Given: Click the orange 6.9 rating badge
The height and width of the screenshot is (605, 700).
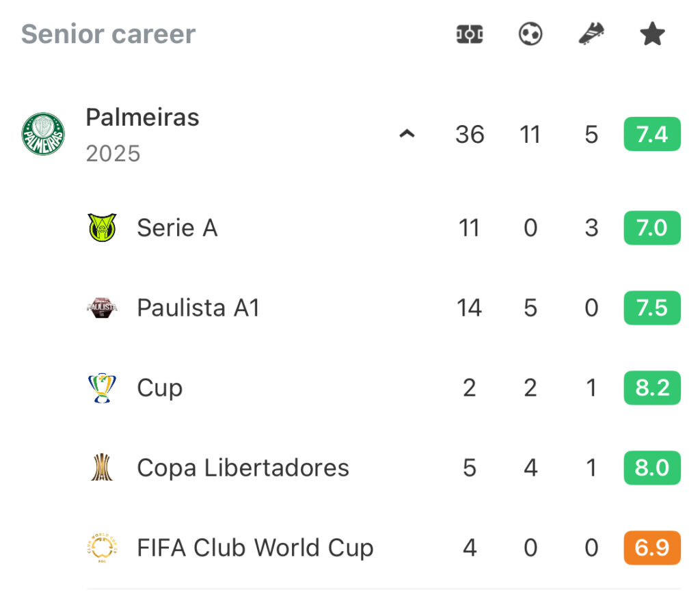Looking at the screenshot, I should 652,548.
